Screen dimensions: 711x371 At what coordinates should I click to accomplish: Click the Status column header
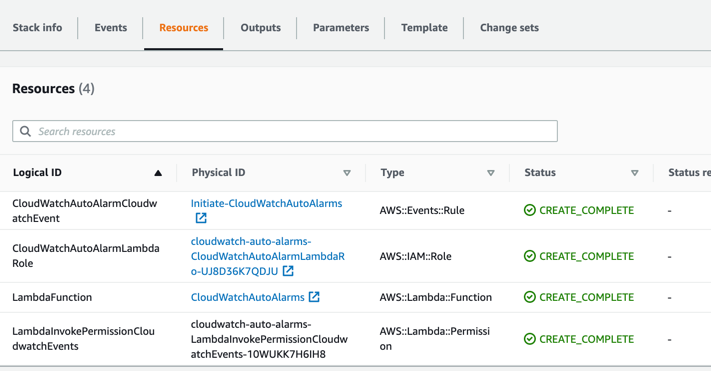[x=540, y=172]
